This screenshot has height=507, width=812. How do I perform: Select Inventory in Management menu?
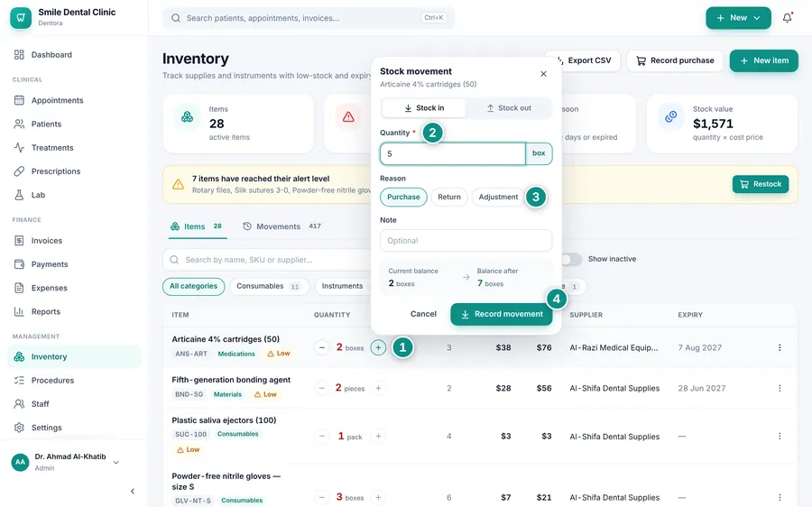[x=74, y=357]
